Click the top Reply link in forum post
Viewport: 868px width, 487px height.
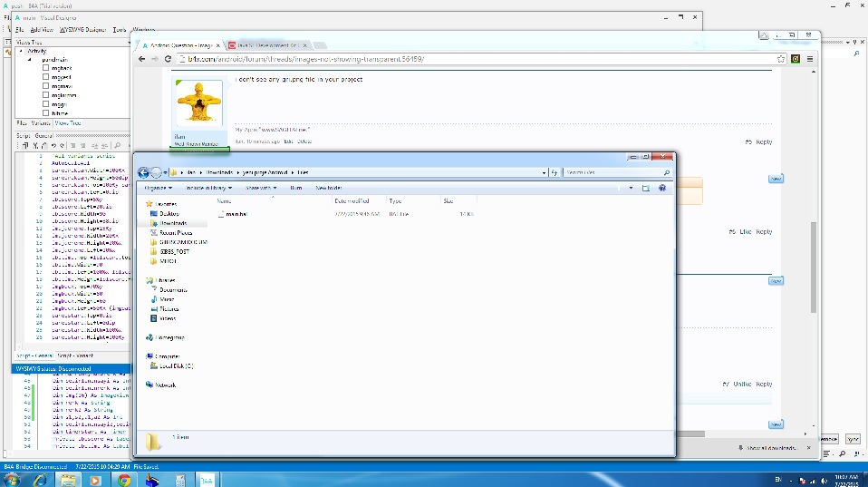pos(764,141)
